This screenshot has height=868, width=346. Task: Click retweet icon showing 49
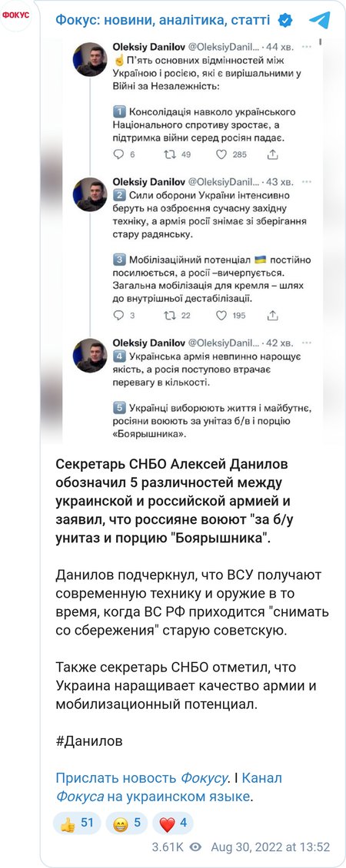(169, 154)
